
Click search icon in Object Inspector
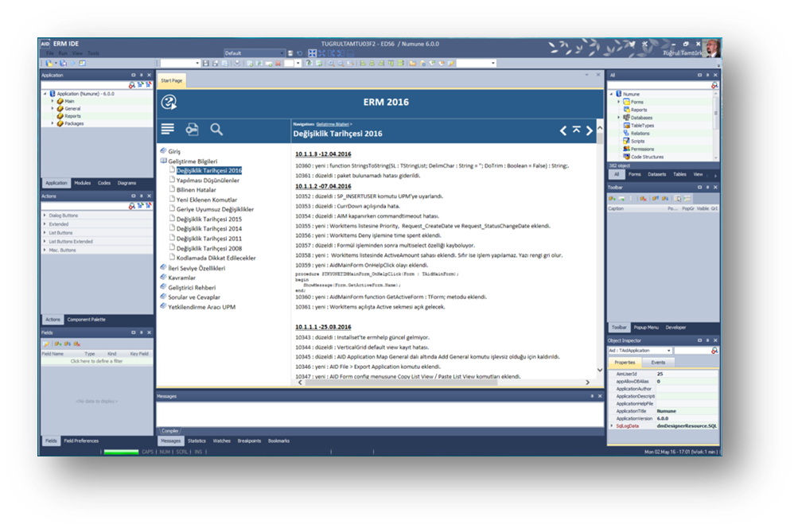(x=714, y=351)
